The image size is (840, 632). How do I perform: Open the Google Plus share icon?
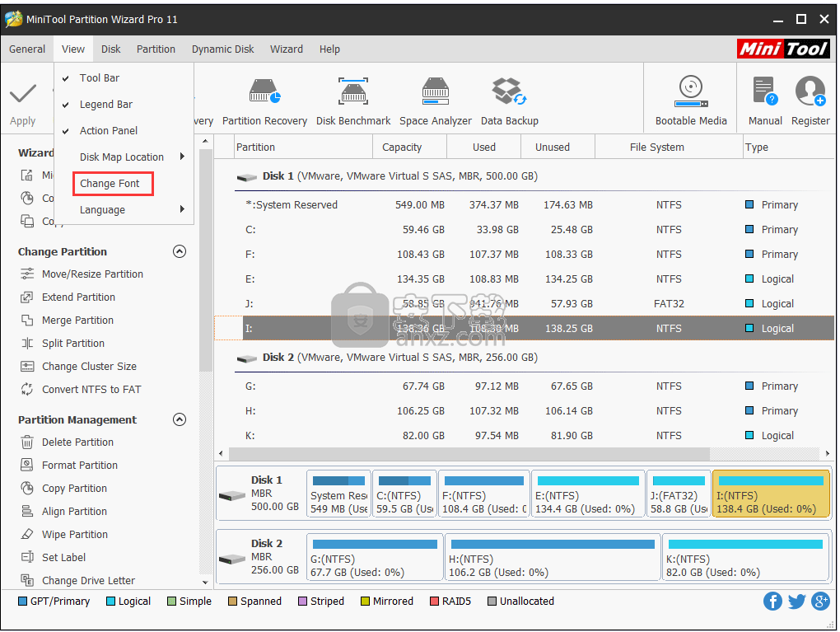(x=820, y=602)
